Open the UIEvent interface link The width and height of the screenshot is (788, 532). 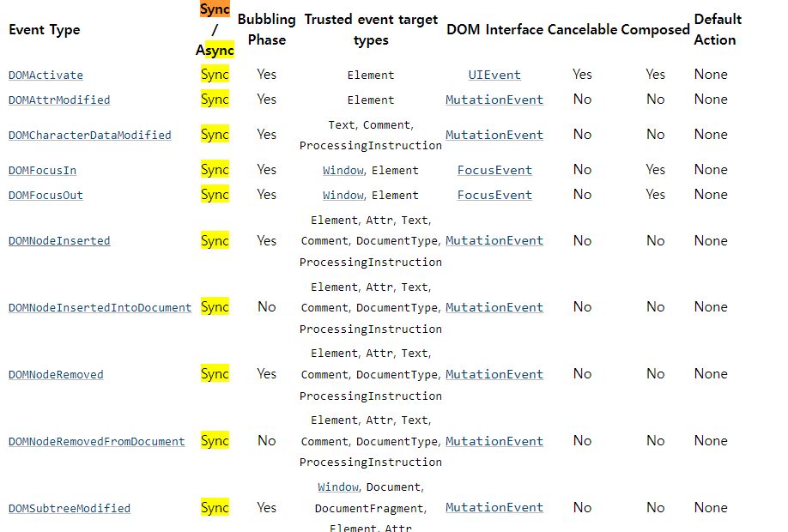pyautogui.click(x=494, y=75)
